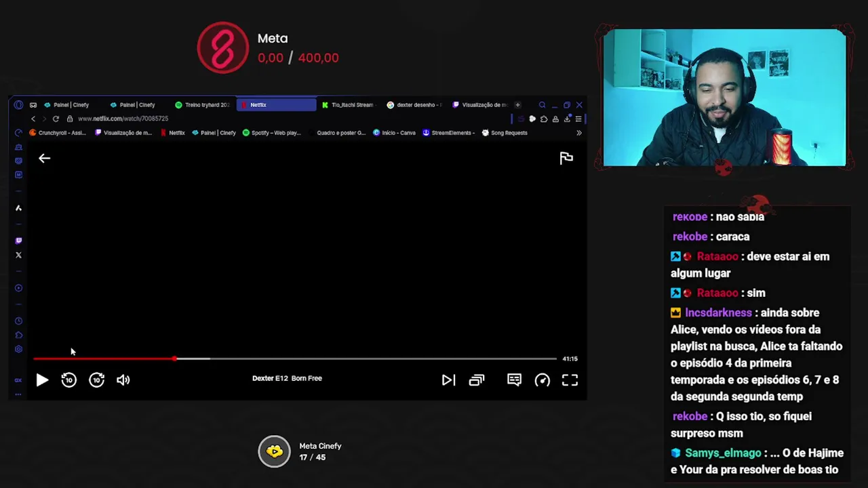Click the Meta 0,00 / 400,00 goal

[268, 48]
